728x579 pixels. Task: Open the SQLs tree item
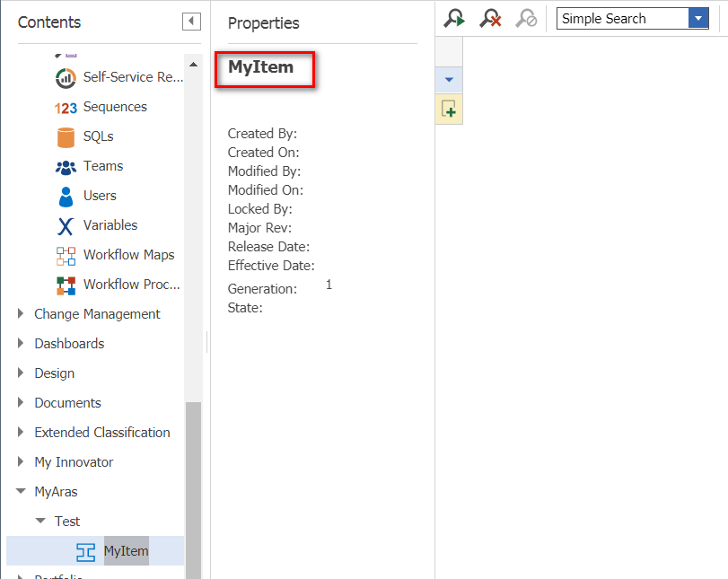pos(99,136)
